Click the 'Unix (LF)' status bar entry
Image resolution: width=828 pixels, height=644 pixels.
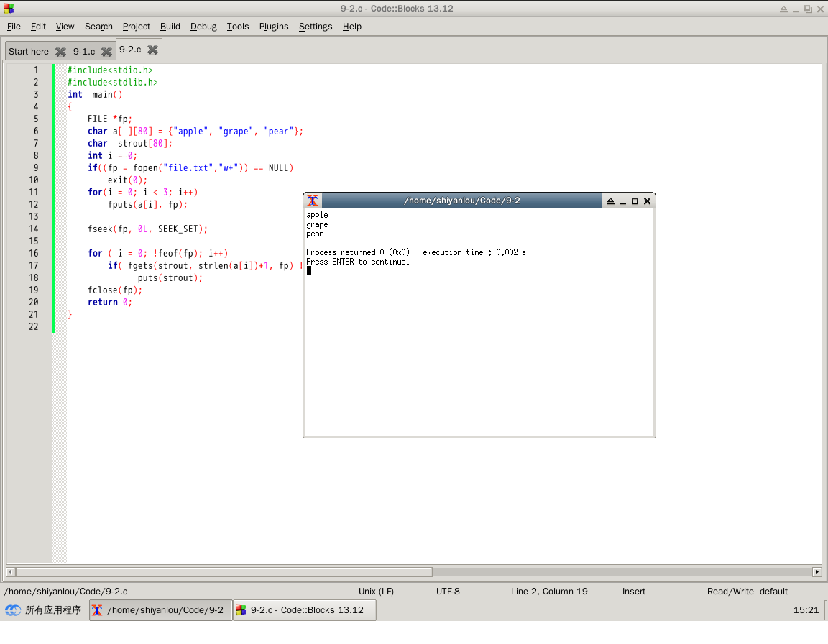coord(376,592)
